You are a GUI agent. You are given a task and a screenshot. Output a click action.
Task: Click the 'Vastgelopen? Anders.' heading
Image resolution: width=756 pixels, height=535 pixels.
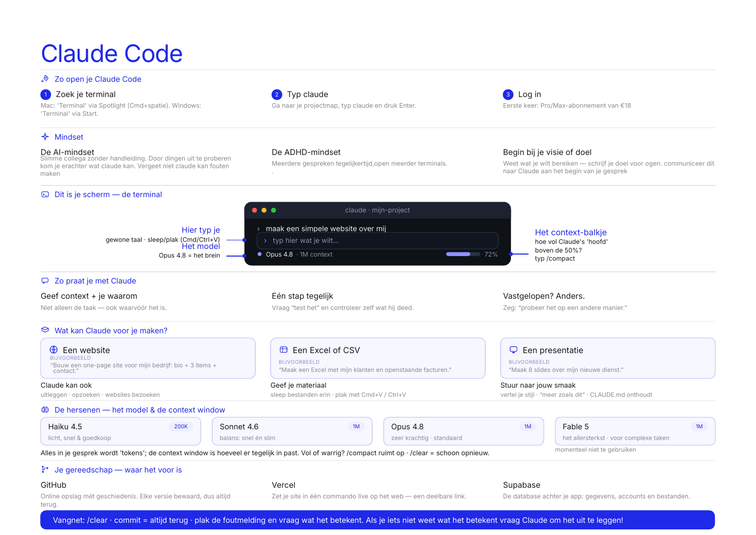[x=544, y=296]
